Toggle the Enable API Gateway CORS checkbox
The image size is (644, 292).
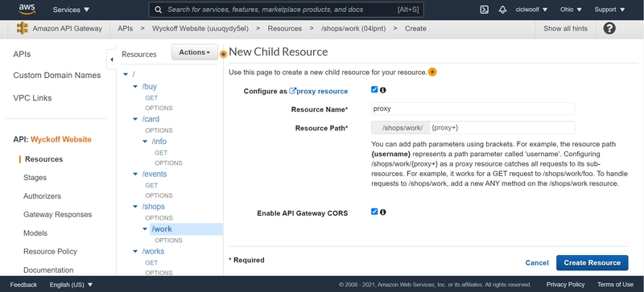[x=374, y=212]
